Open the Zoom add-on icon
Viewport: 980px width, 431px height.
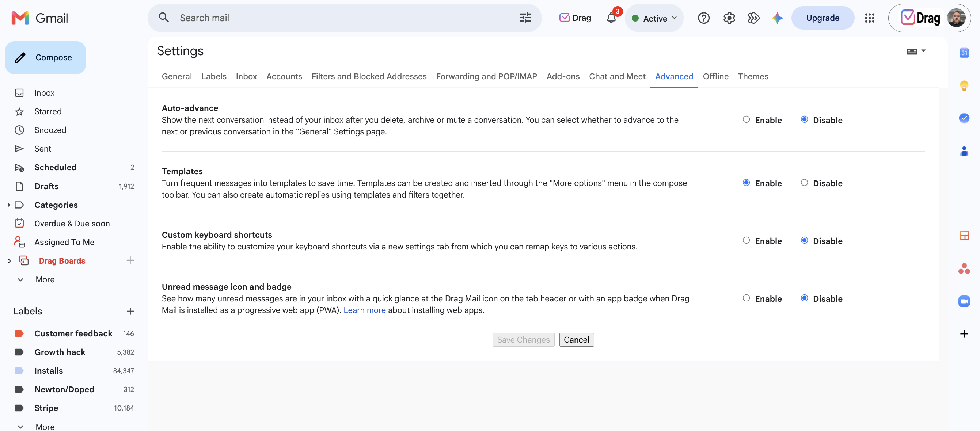point(964,301)
